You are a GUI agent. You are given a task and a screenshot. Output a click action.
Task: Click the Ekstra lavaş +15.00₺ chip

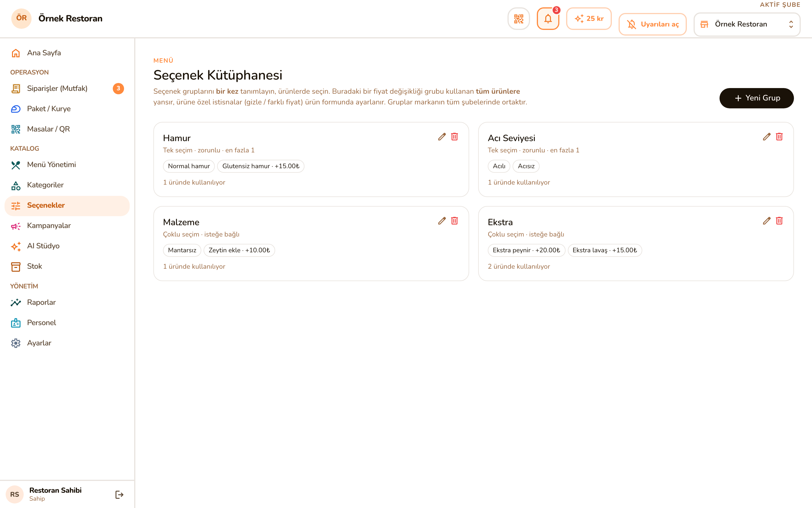[605, 250]
